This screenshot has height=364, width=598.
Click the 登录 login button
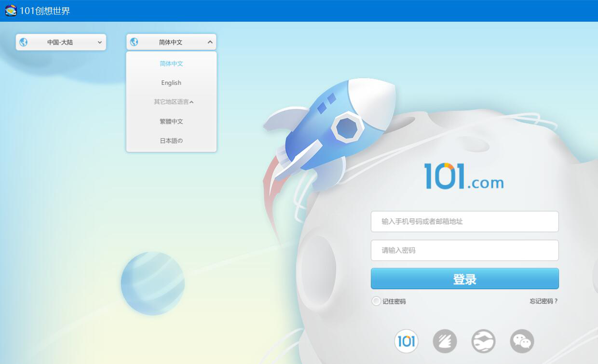(x=464, y=279)
